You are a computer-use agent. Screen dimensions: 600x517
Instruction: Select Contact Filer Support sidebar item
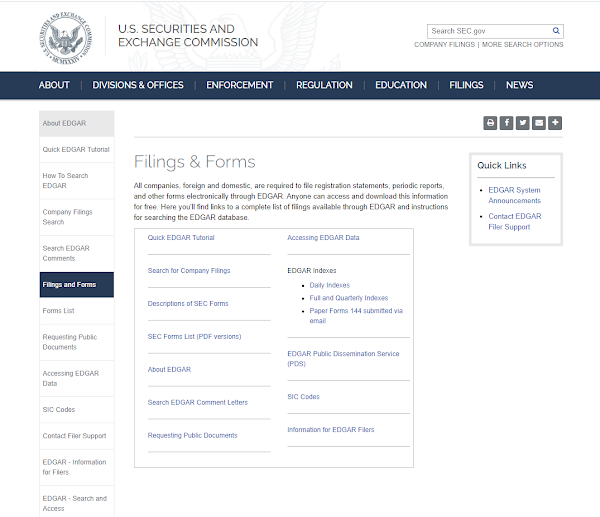pos(77,436)
